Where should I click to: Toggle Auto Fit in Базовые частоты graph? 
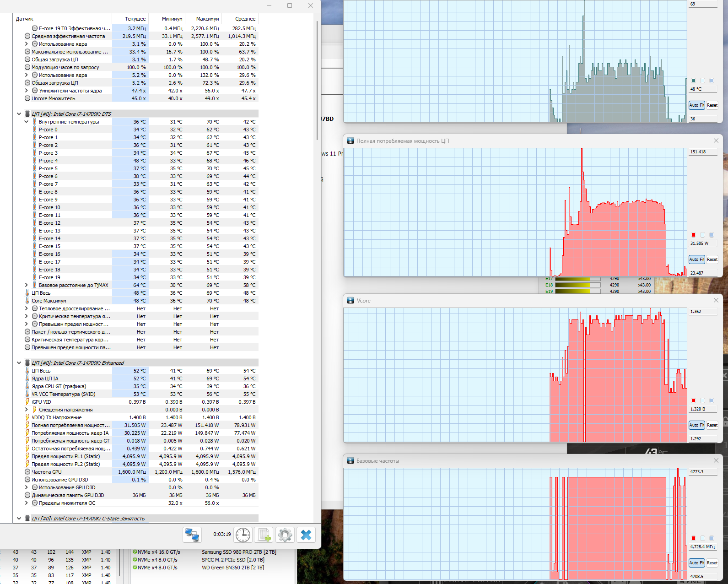696,563
